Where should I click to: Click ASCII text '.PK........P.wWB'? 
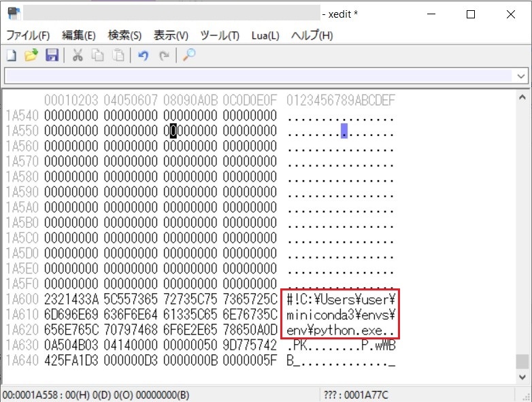[x=341, y=345]
